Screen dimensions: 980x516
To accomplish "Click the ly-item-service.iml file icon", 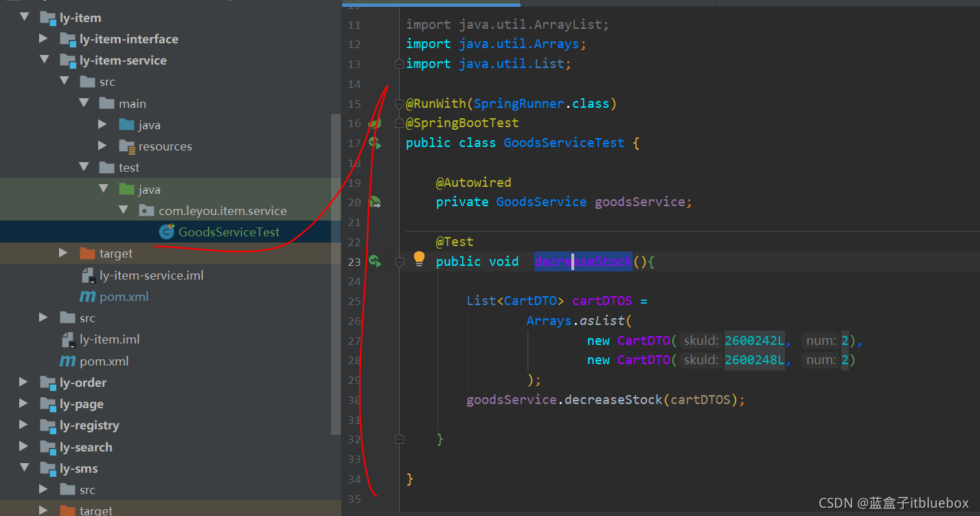I will coord(88,276).
